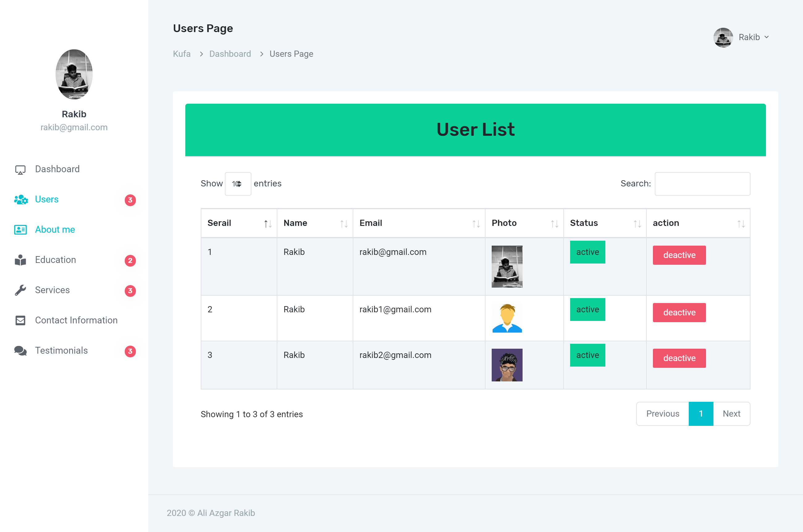The height and width of the screenshot is (532, 803).
Task: Click the Next pagination button
Action: click(731, 414)
